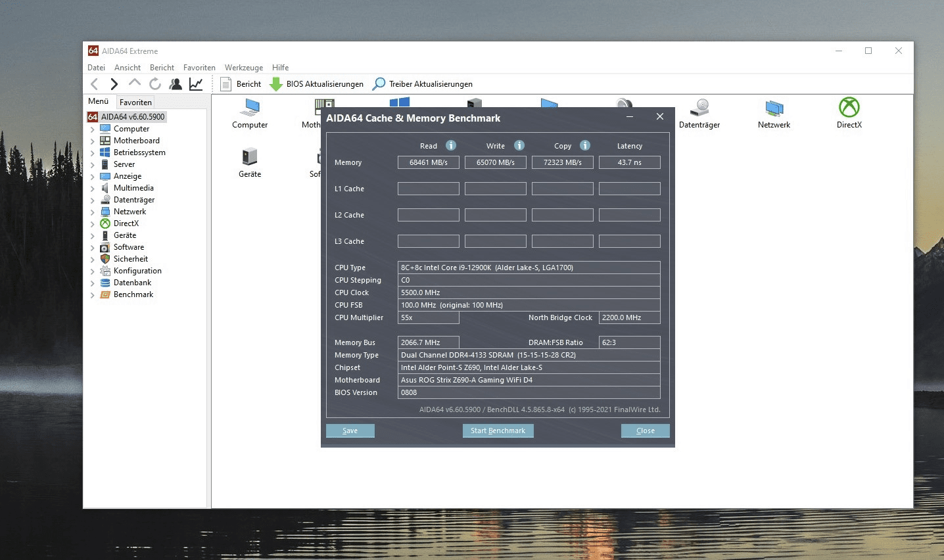Expand the Benchmark tree node
Viewport: 944px width, 560px height.
pos(92,295)
